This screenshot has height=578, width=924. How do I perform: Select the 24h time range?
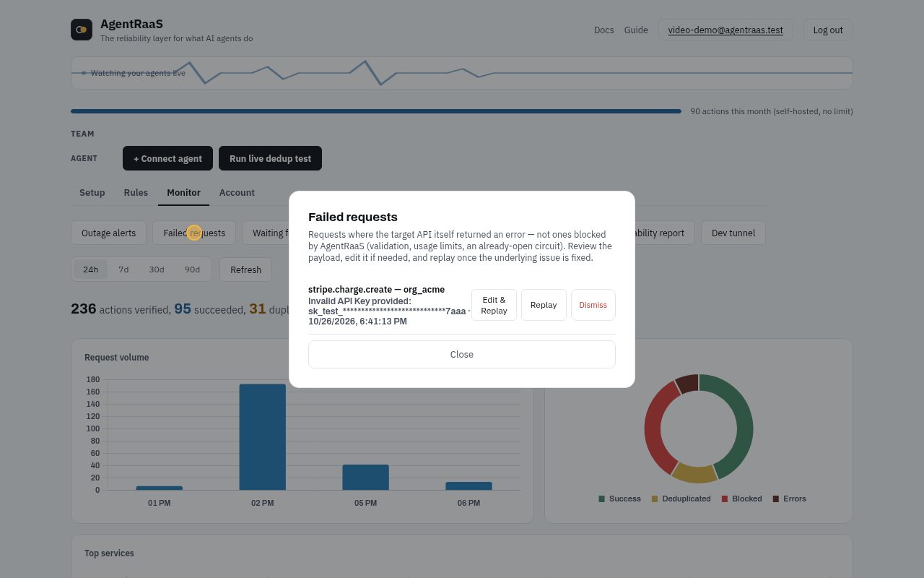click(90, 269)
